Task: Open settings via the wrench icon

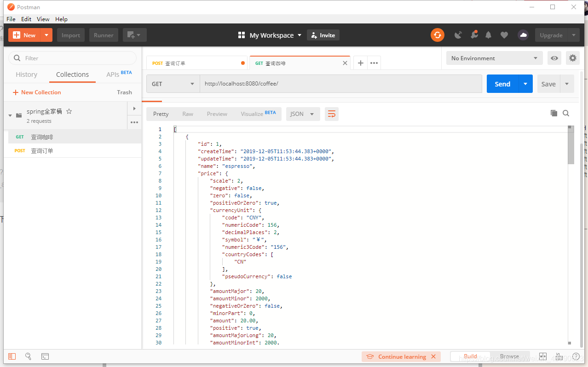Action: click(474, 35)
